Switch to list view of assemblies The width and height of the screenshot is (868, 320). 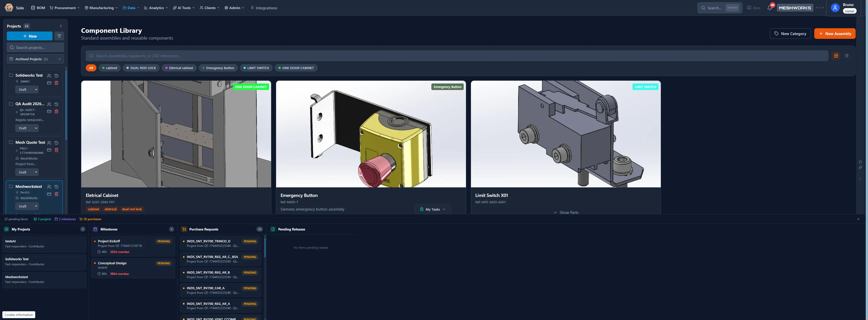(847, 56)
